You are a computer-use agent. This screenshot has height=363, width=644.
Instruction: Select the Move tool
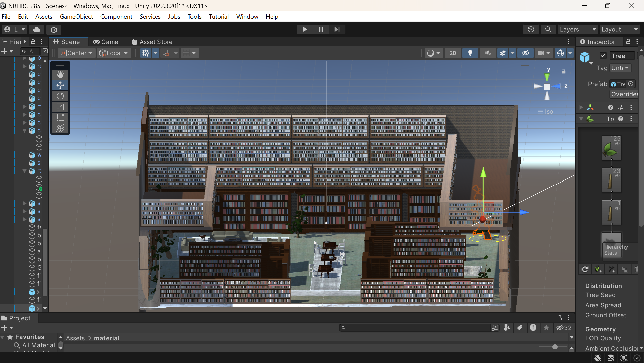60,85
